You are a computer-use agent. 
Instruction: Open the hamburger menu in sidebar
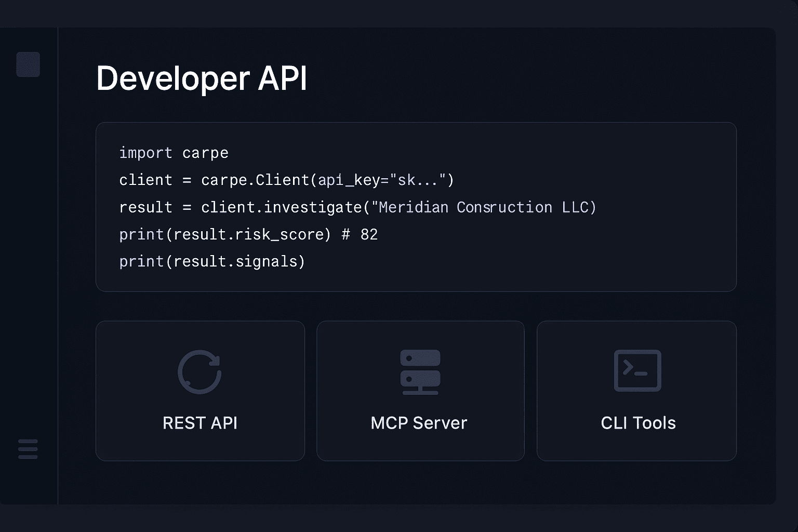tap(28, 449)
